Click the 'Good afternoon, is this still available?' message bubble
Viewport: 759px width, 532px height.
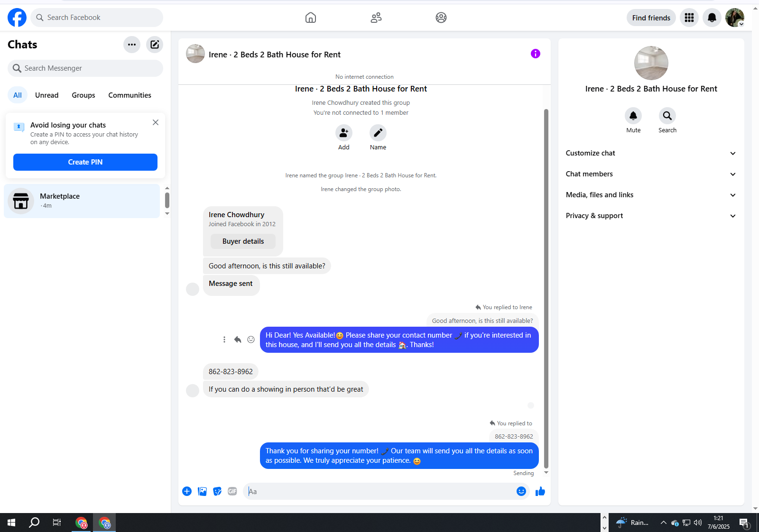267,266
